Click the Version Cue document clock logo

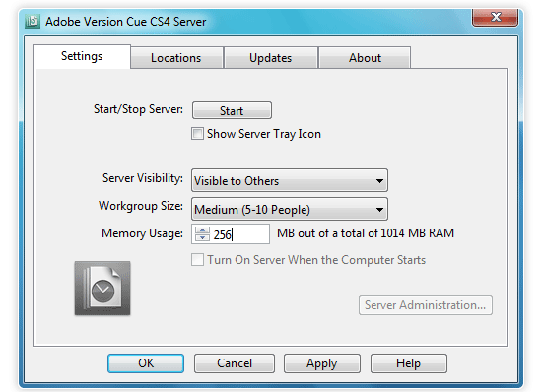[102, 288]
